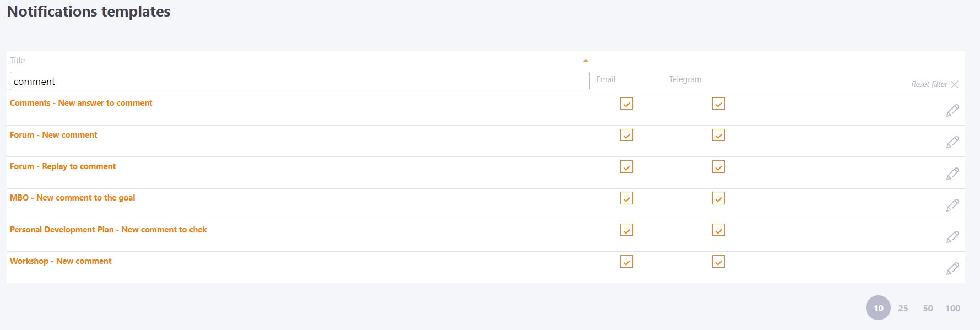Toggle Telegram for Workshop - New comment
The width and height of the screenshot is (980, 330).
coord(718,262)
